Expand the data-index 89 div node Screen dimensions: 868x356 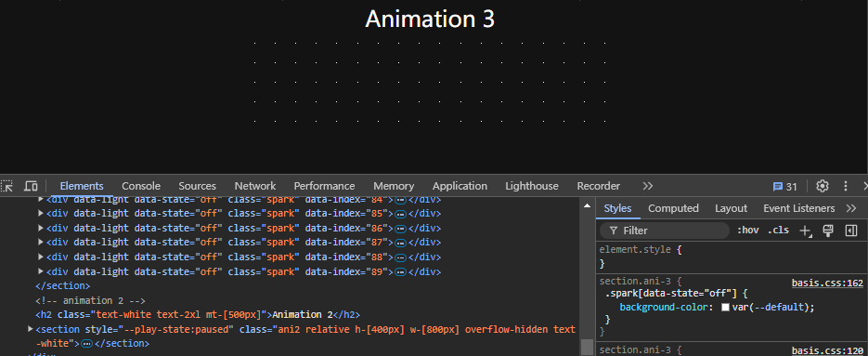(41, 271)
